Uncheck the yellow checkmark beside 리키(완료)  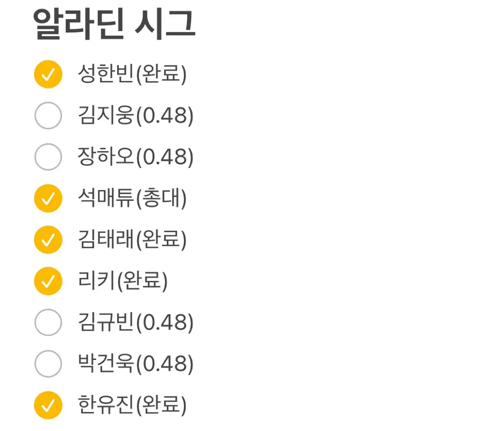[x=48, y=281]
